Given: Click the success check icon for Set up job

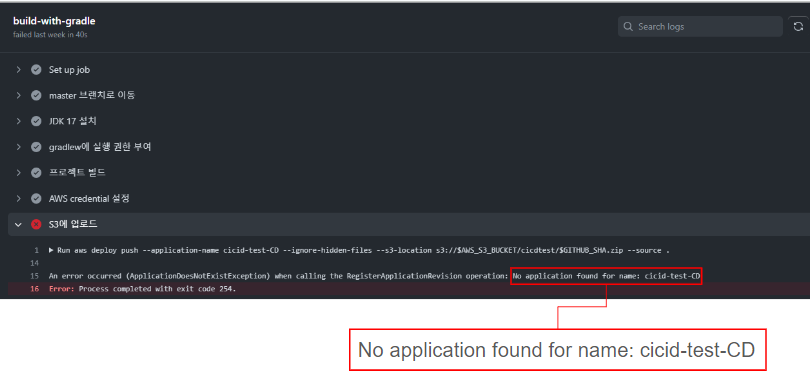Looking at the screenshot, I should coord(36,70).
